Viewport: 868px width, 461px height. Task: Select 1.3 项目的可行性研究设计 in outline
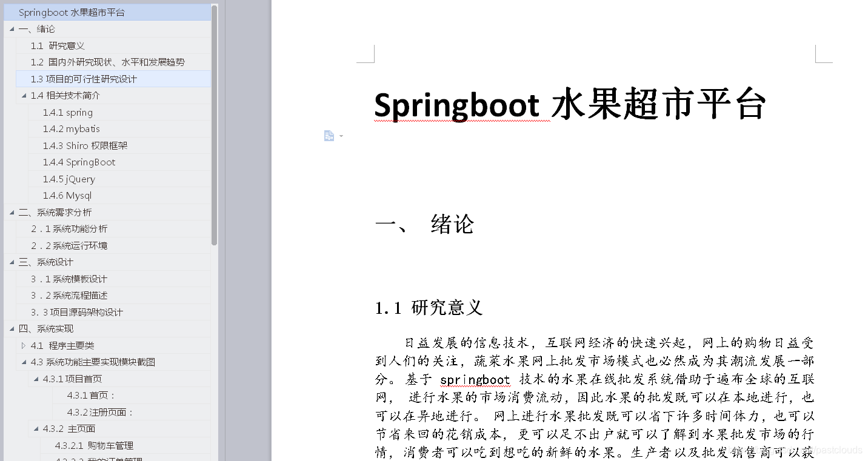(x=113, y=79)
